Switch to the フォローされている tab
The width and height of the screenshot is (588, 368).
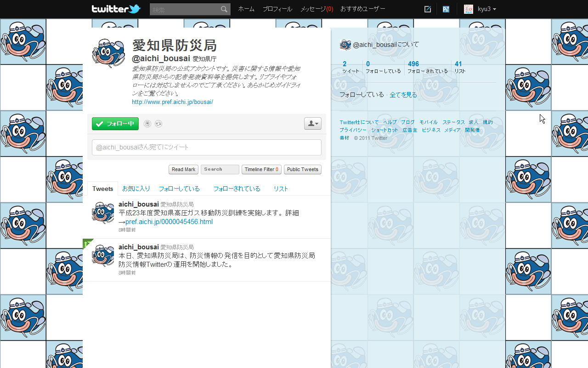pos(237,189)
